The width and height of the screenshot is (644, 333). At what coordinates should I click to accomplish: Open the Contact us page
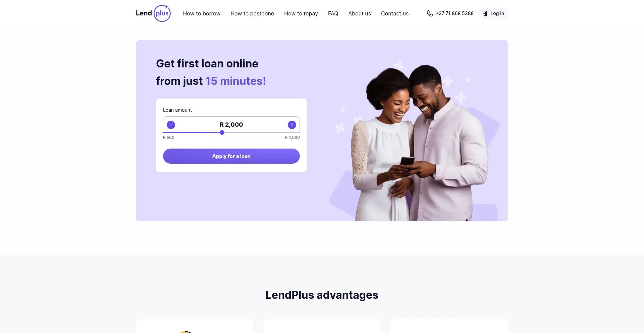click(395, 13)
